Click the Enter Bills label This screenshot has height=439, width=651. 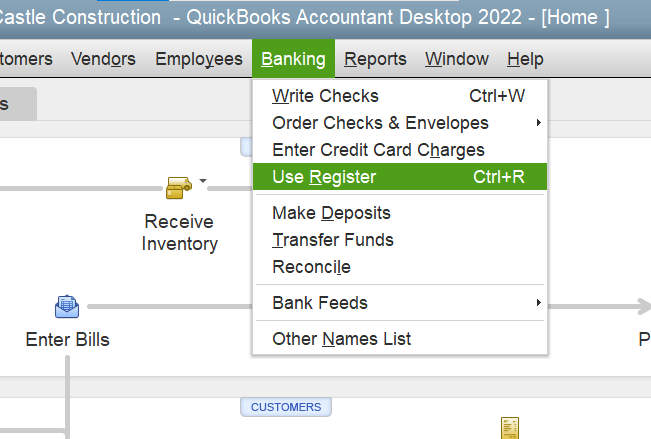coord(67,340)
